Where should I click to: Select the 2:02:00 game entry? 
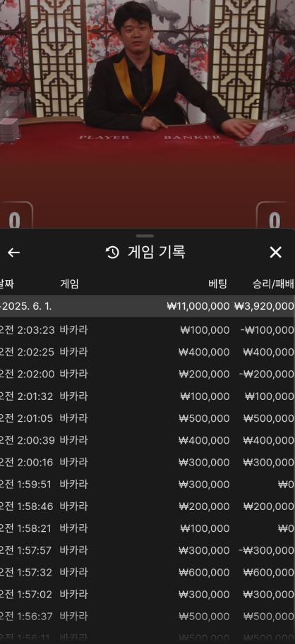(147, 374)
